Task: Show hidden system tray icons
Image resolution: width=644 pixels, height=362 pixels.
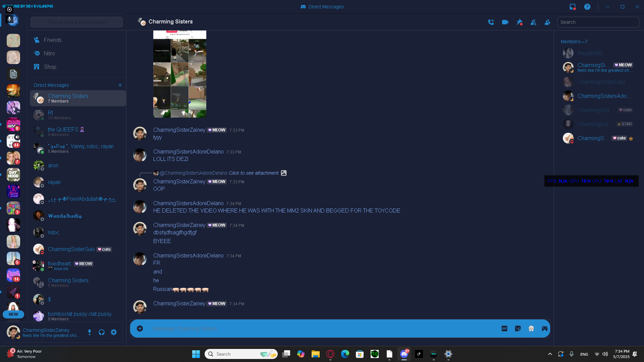Action: pyautogui.click(x=550, y=354)
